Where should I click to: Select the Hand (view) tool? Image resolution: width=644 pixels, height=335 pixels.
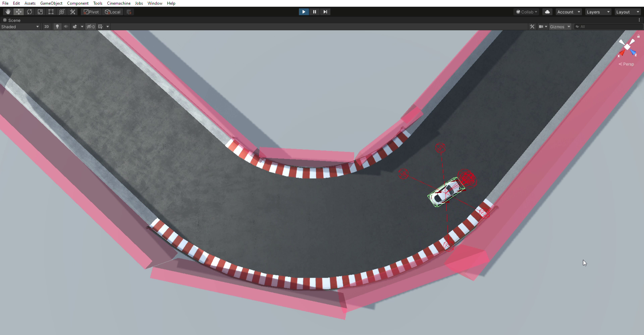[x=8, y=12]
